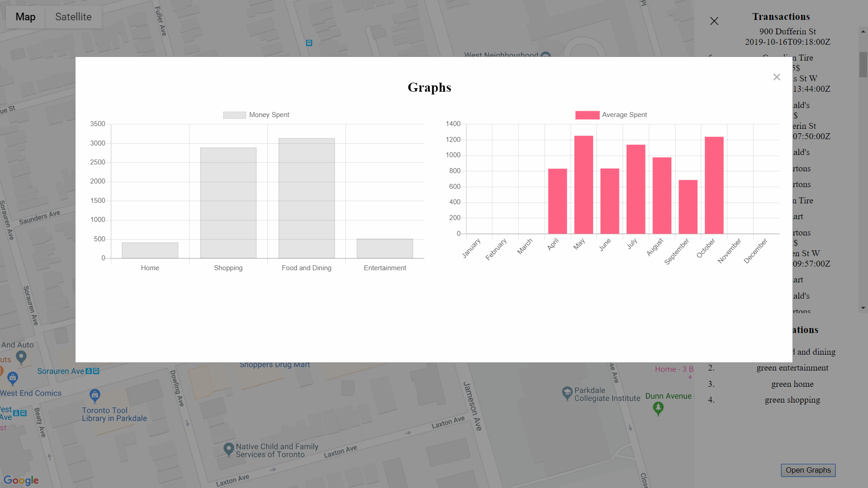Select the green shopping list item
Viewport: 868px width, 488px height.
tap(792, 400)
